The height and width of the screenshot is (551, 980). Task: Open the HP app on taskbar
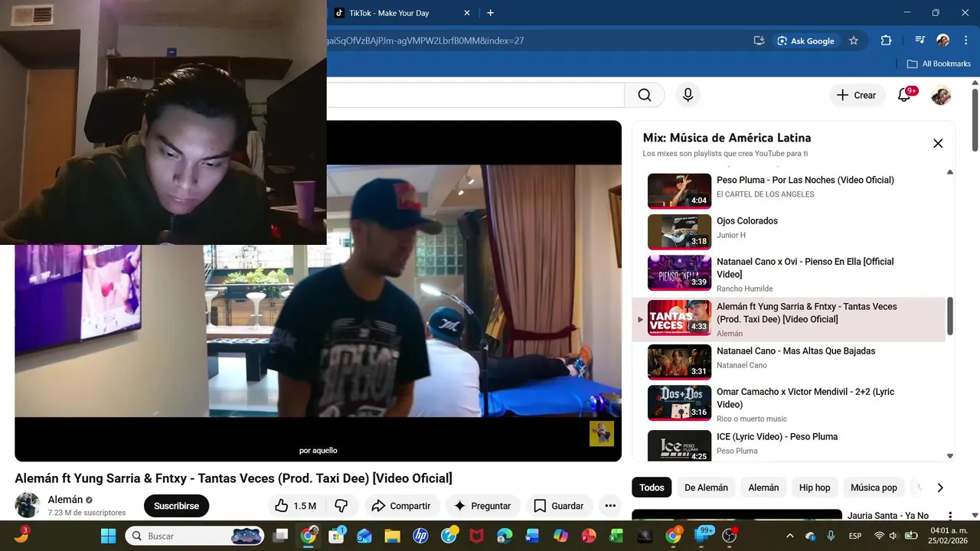coord(420,536)
